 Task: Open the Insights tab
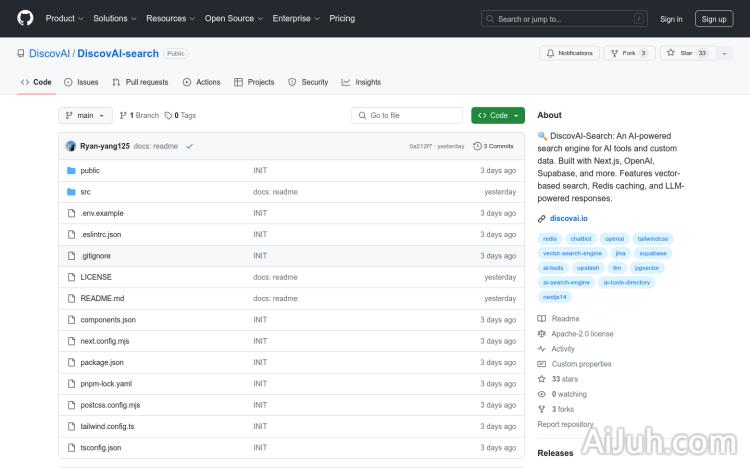[x=361, y=82]
